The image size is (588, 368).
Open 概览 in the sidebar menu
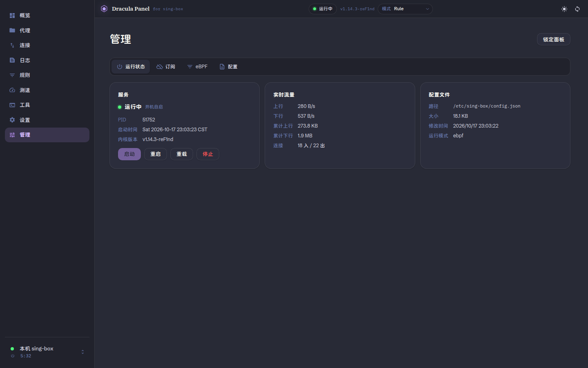click(47, 16)
